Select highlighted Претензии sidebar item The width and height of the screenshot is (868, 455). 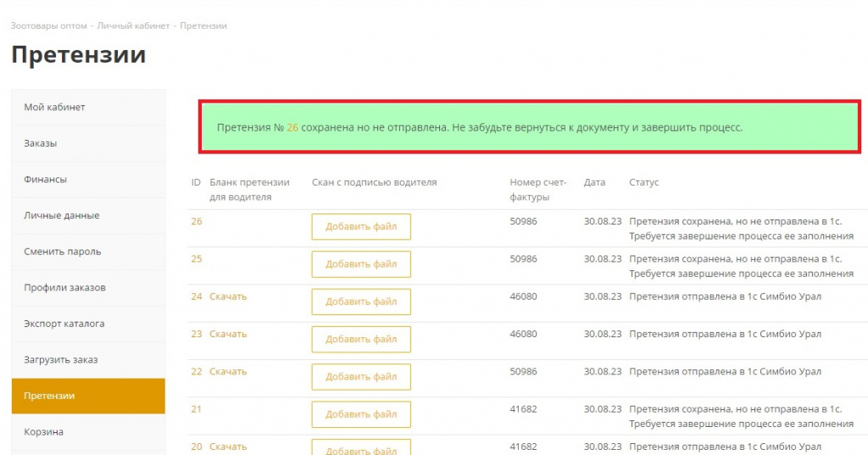pos(88,396)
